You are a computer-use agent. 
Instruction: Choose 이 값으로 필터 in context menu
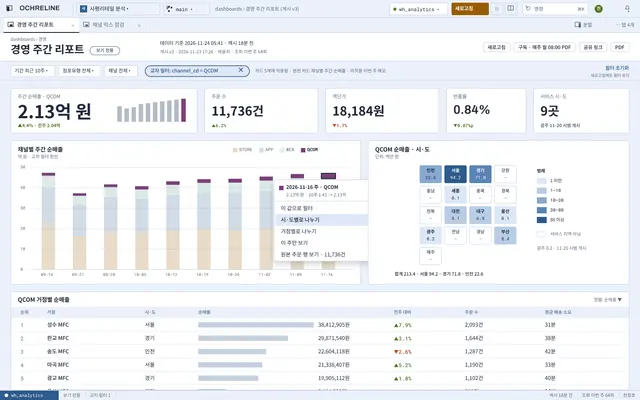pyautogui.click(x=322, y=208)
